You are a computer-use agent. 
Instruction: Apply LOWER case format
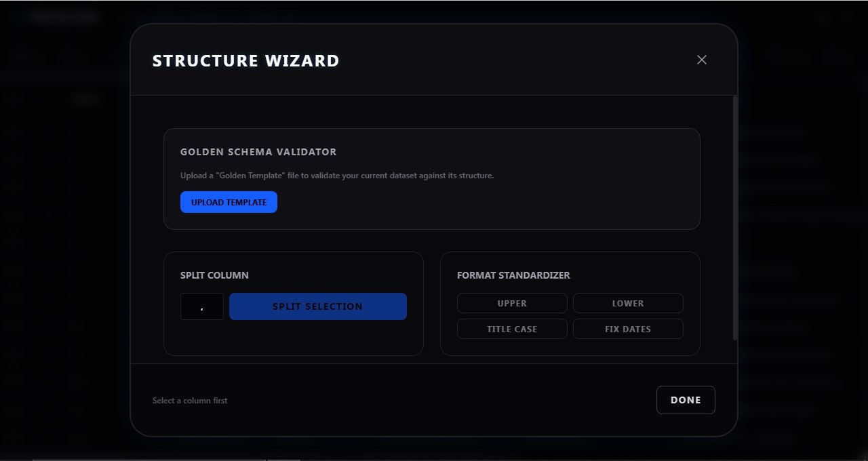tap(628, 303)
